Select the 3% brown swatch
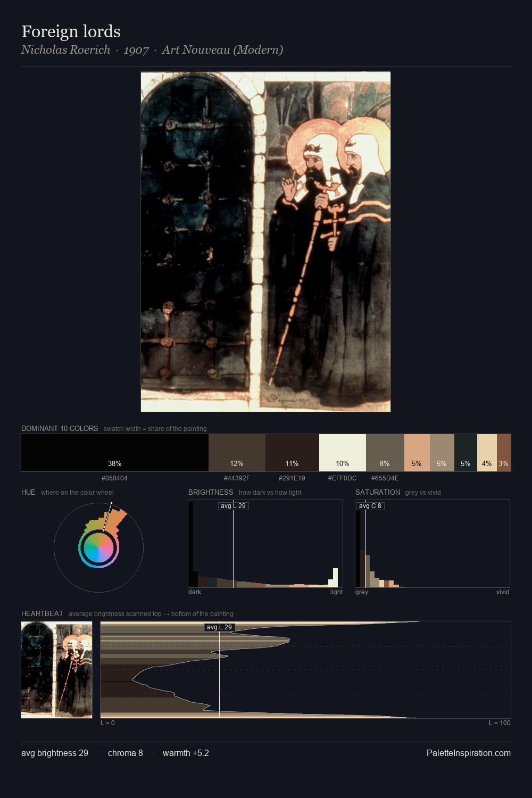Screen dimensions: 532x798 (x=504, y=453)
